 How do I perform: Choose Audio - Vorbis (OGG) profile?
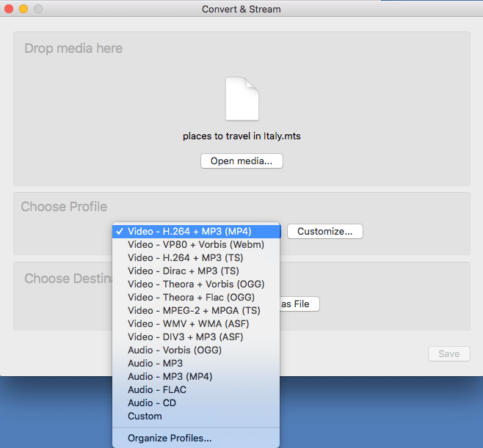click(196, 350)
